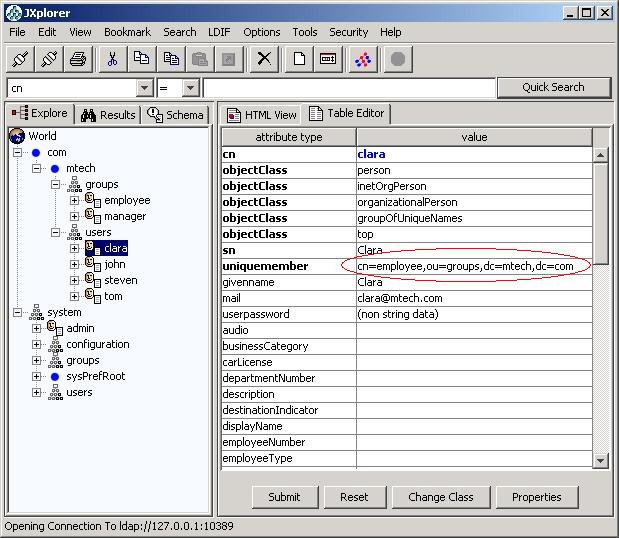Click the Change Class button
Viewport: 619px width, 538px height.
click(x=441, y=497)
